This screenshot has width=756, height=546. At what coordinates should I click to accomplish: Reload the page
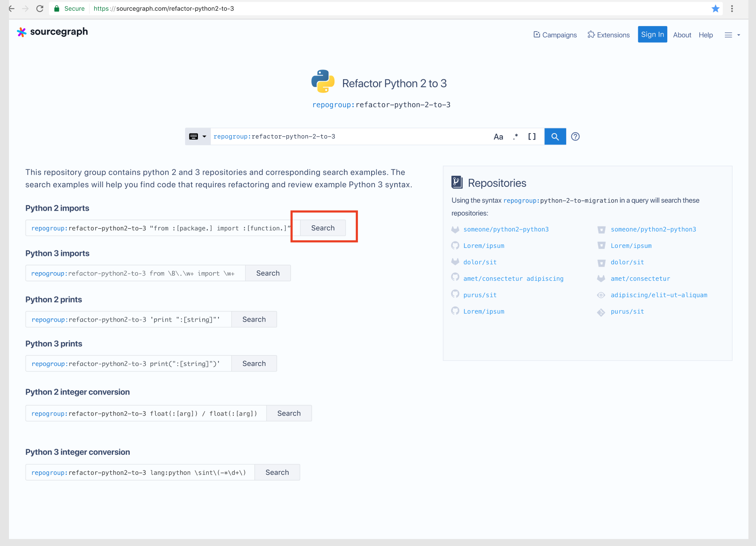pos(40,9)
